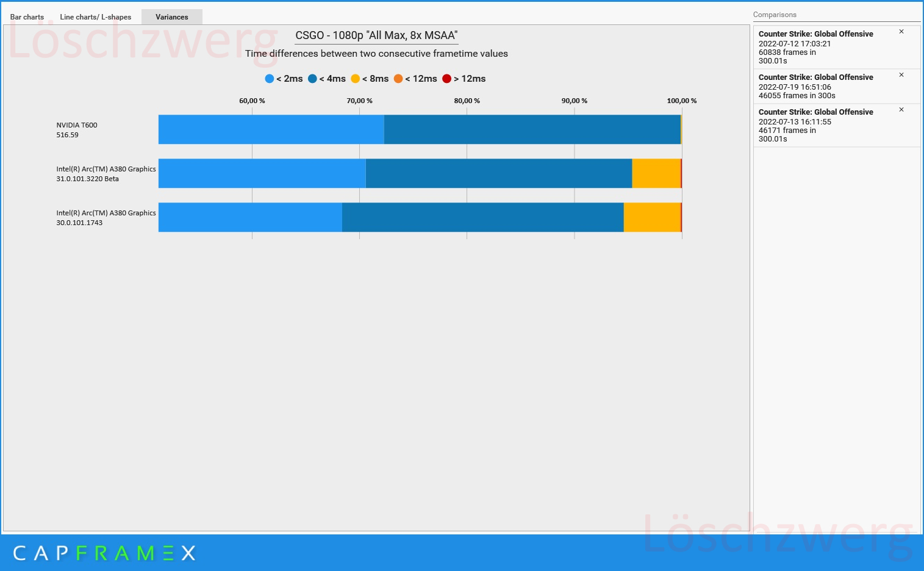Toggle the '> 12ms' red legend swatch

click(x=447, y=79)
